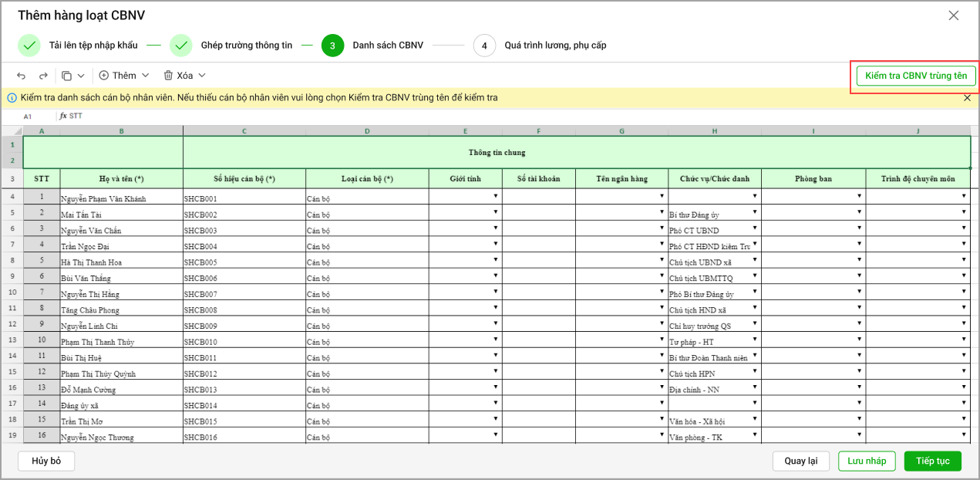Select step 4 Quá trình lương, phụ cấp
This screenshot has width=980, height=480.
[484, 46]
